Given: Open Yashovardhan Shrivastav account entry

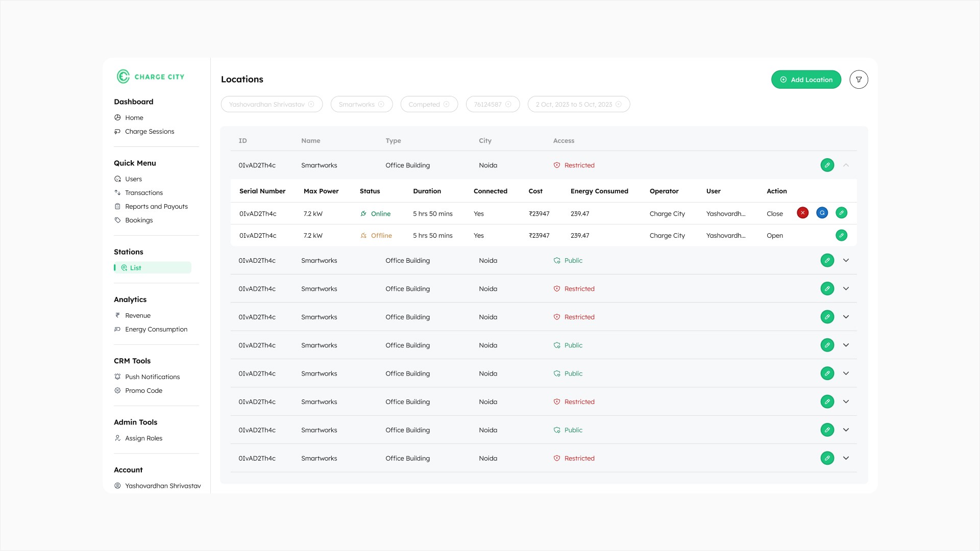Looking at the screenshot, I should coord(162,486).
